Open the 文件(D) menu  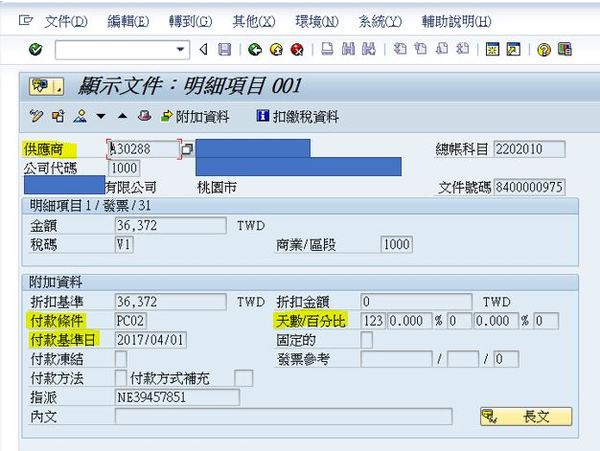(66, 21)
